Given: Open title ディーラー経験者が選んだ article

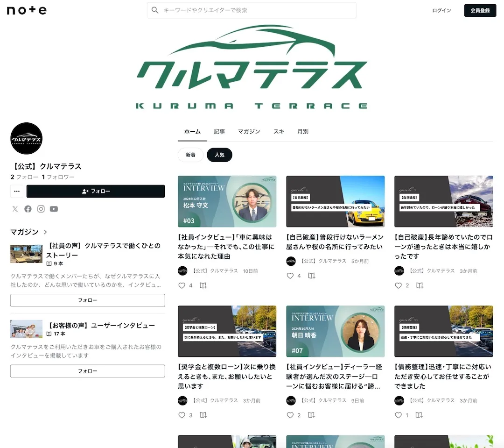Looking at the screenshot, I should point(334,377).
